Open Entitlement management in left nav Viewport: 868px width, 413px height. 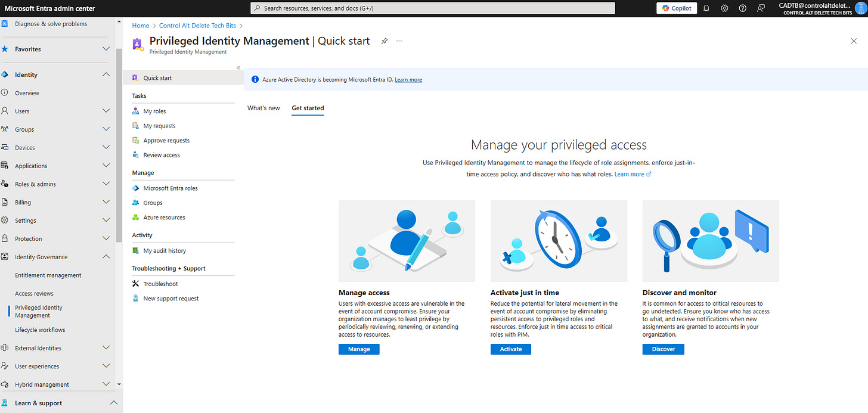pos(48,275)
